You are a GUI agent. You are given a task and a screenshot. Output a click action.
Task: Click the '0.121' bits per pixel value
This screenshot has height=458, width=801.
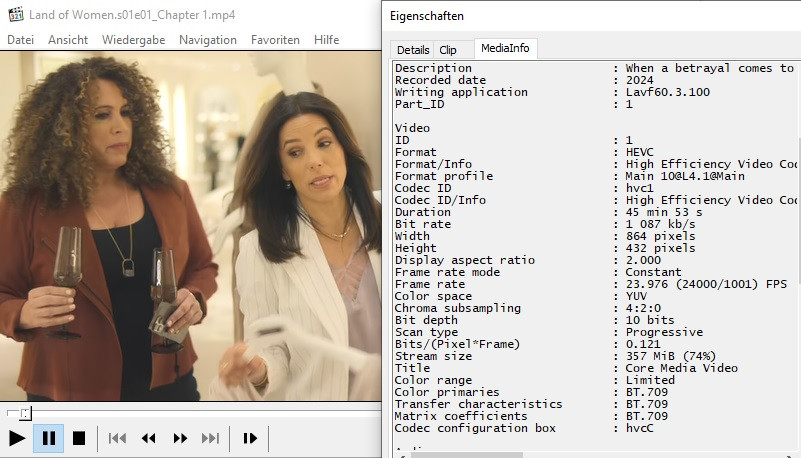(x=643, y=344)
